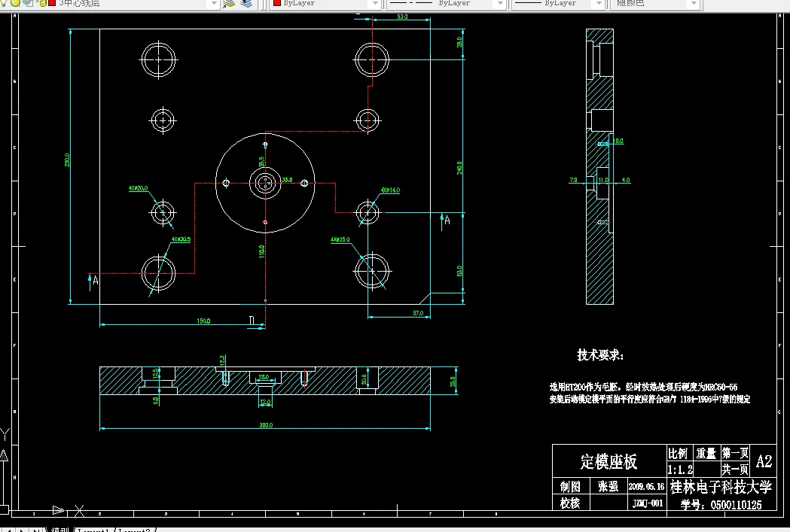The height and width of the screenshot is (532, 790).
Task: Select the 制图 label in title block
Action: point(570,487)
